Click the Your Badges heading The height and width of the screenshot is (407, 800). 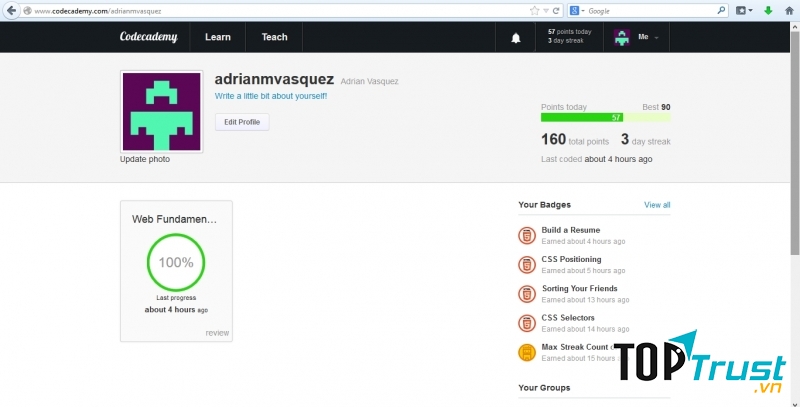(x=544, y=205)
